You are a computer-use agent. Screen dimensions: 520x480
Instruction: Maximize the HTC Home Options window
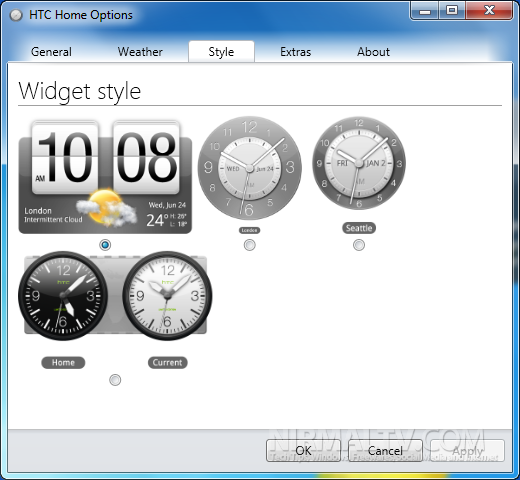pyautogui.click(x=452, y=11)
